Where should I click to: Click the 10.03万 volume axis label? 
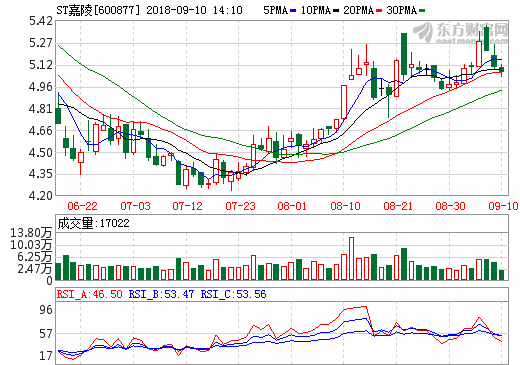[31, 245]
